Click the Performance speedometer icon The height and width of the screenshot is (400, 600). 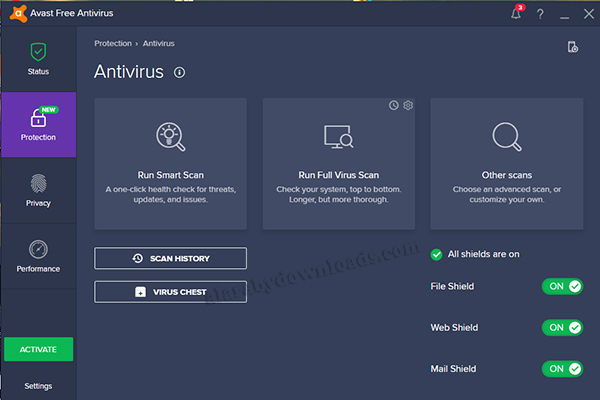tap(38, 250)
